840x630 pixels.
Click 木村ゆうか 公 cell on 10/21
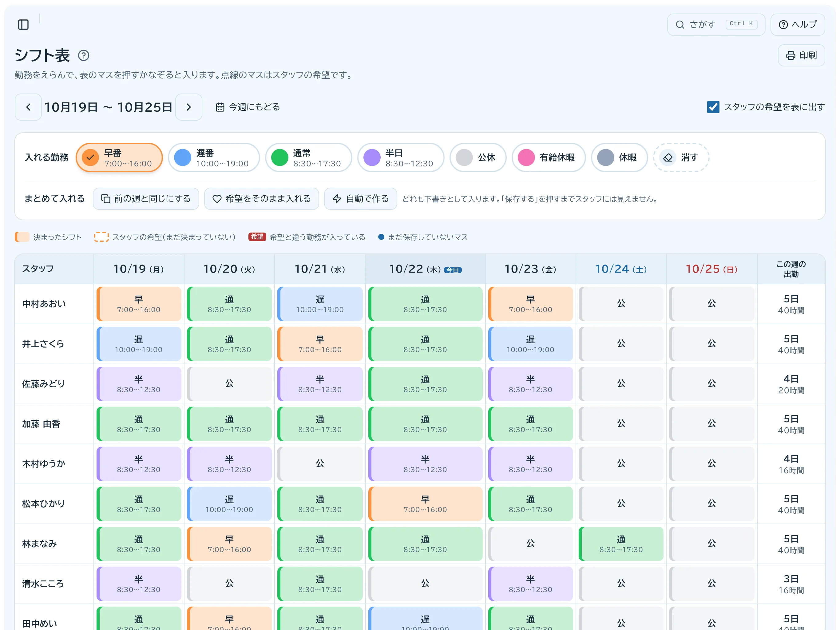point(320,464)
